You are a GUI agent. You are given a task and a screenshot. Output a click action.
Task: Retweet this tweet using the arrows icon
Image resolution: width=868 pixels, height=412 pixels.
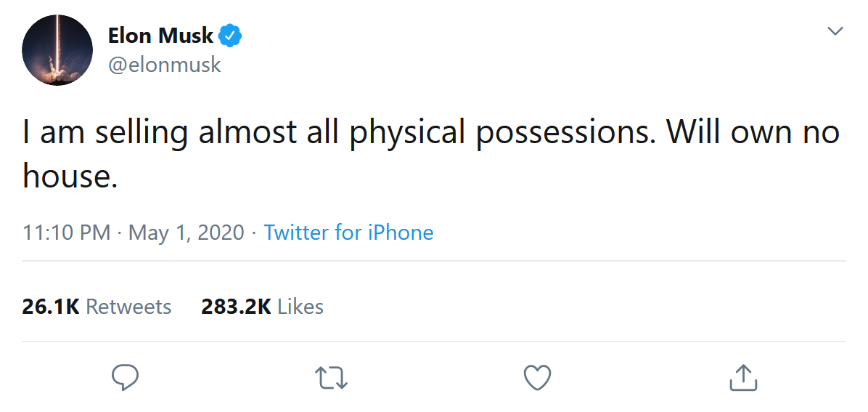[332, 377]
